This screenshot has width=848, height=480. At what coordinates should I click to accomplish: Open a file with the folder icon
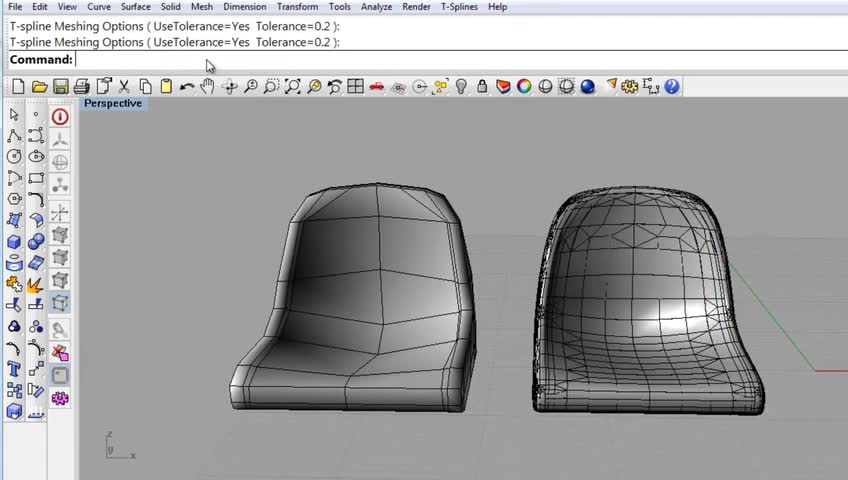pos(39,87)
